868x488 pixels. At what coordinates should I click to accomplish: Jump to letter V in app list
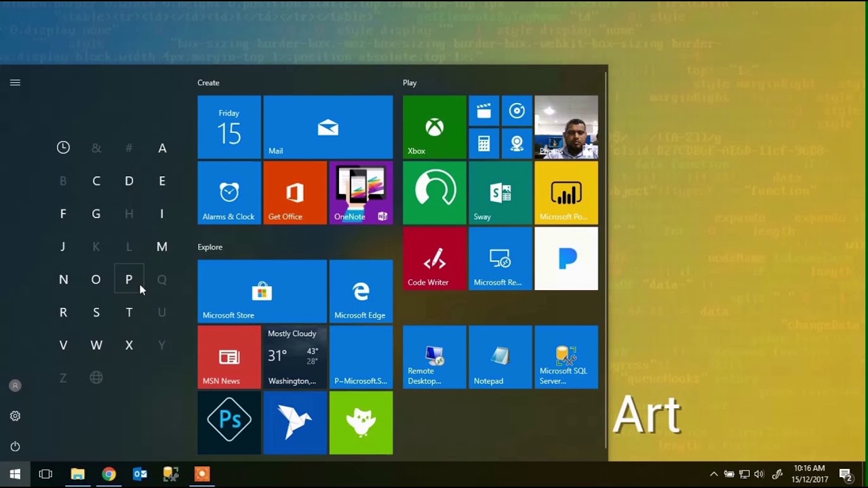[63, 345]
